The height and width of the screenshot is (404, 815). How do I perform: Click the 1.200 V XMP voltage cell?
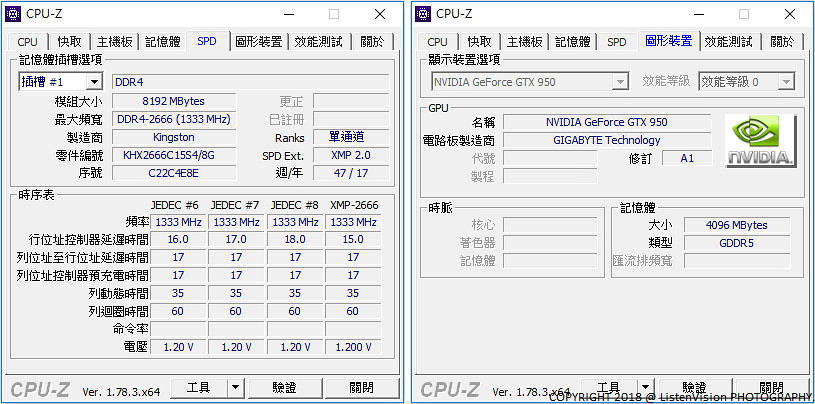353,347
